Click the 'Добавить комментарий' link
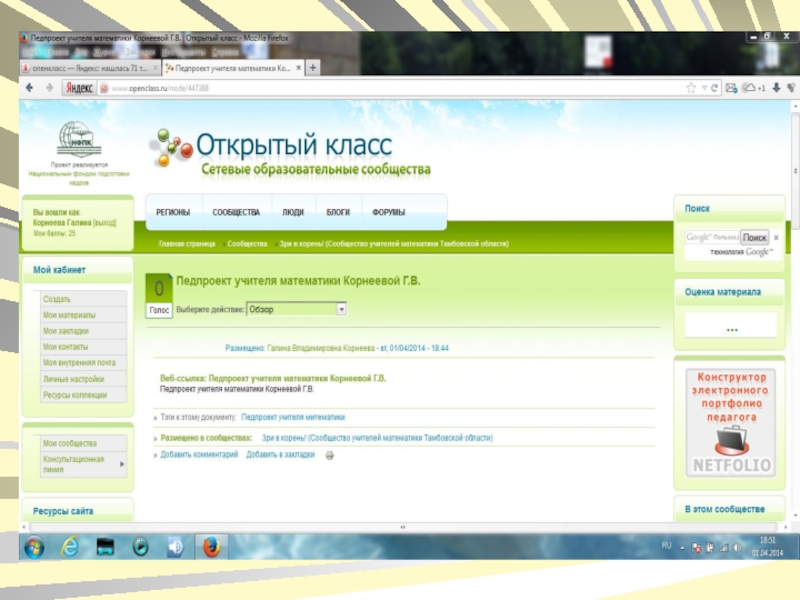 199,455
